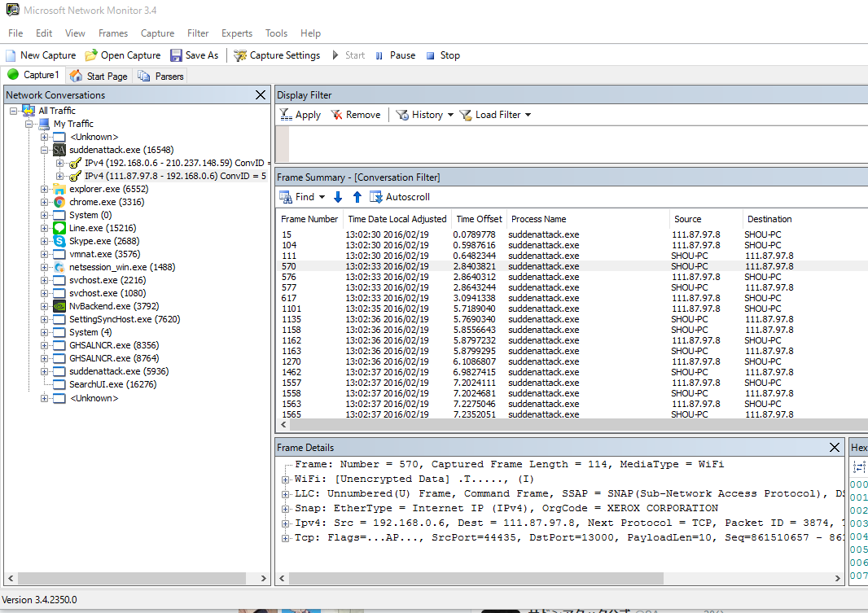868x613 pixels.
Task: Click the greyed Start capture button
Action: click(x=349, y=55)
